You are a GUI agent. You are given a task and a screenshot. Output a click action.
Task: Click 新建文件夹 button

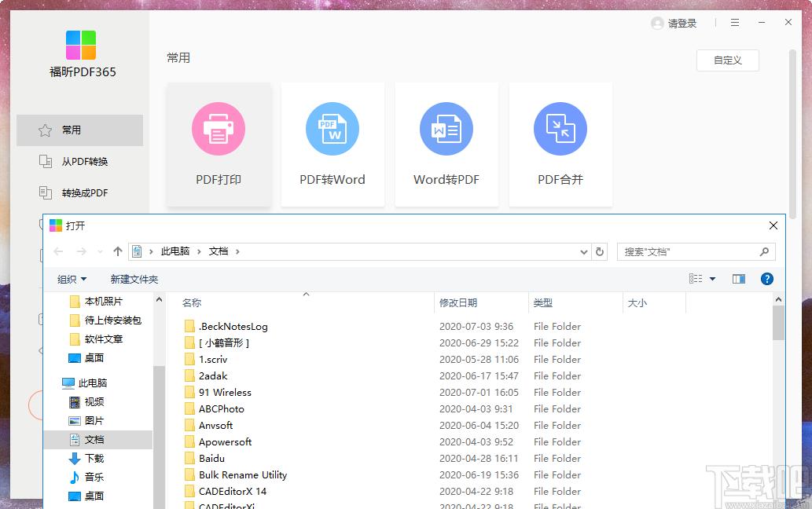(134, 280)
